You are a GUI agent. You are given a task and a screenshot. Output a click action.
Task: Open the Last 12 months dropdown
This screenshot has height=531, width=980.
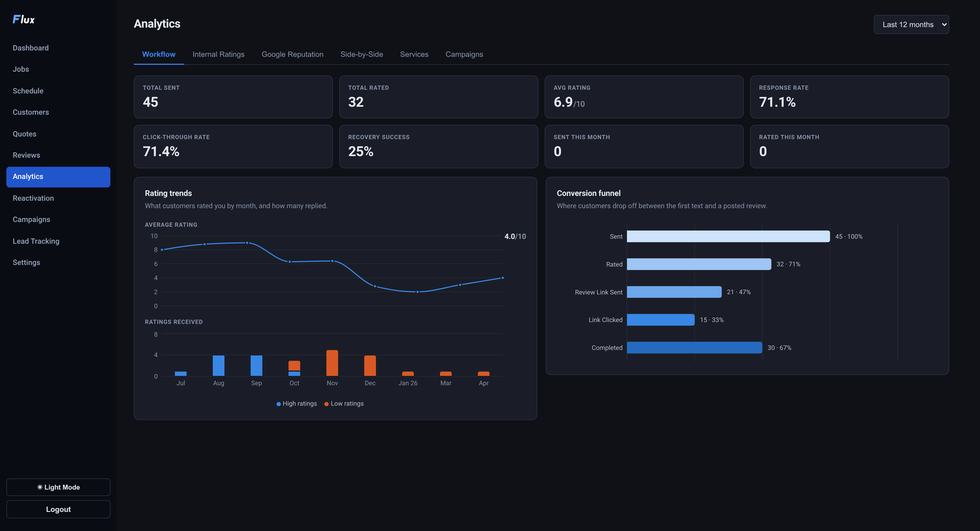coord(911,24)
